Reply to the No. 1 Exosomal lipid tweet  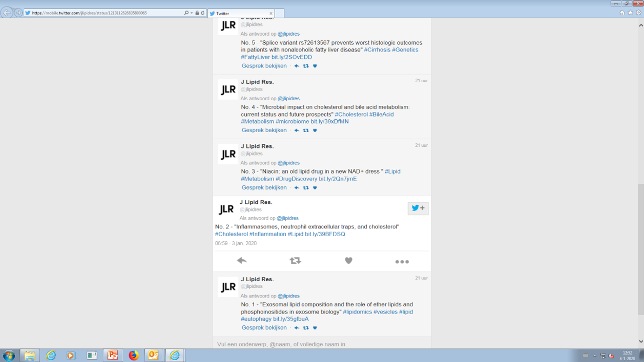296,328
